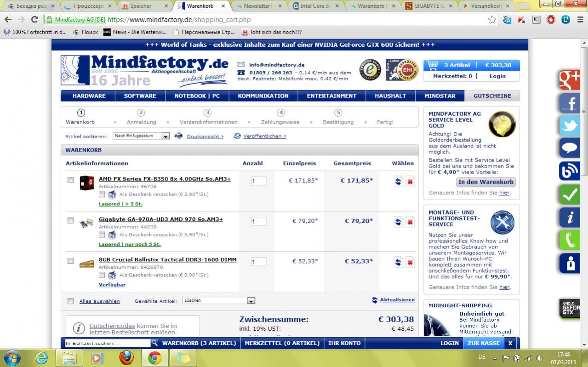Screen dimensions: 588x367
Task: Open the info 'i' sidebar icon
Action: pos(570,218)
